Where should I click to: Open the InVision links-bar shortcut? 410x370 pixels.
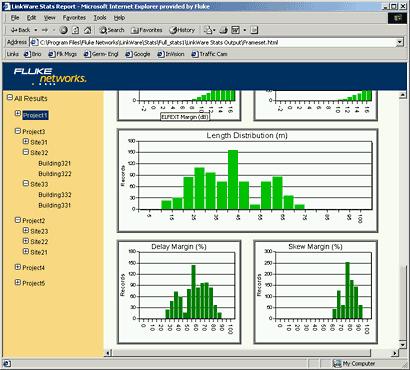pos(171,54)
